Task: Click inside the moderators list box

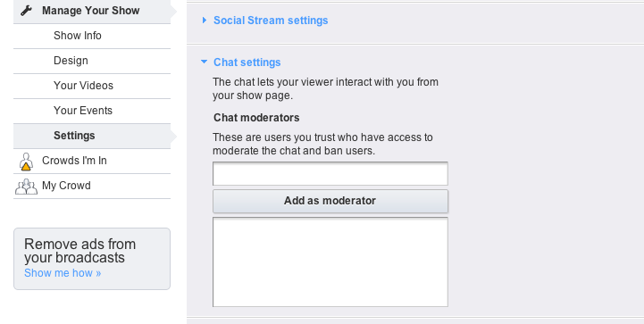Action: point(330,262)
